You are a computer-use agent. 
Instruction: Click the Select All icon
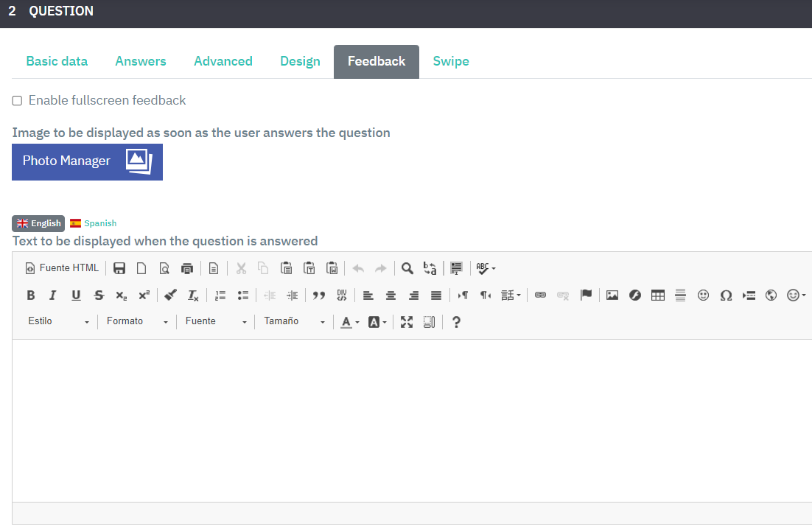456,267
